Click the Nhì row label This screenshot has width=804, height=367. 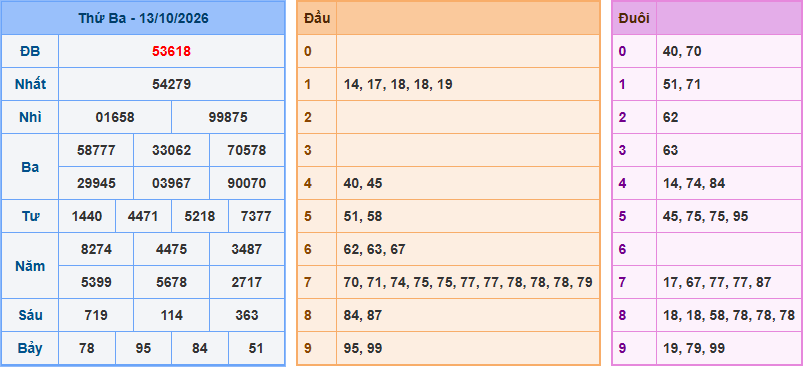(x=30, y=117)
